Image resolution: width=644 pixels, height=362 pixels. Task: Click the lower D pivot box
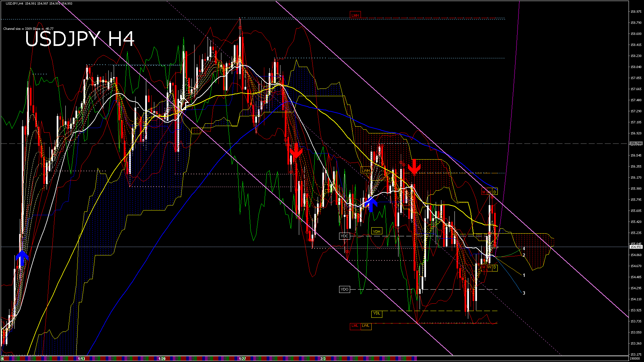495,267
